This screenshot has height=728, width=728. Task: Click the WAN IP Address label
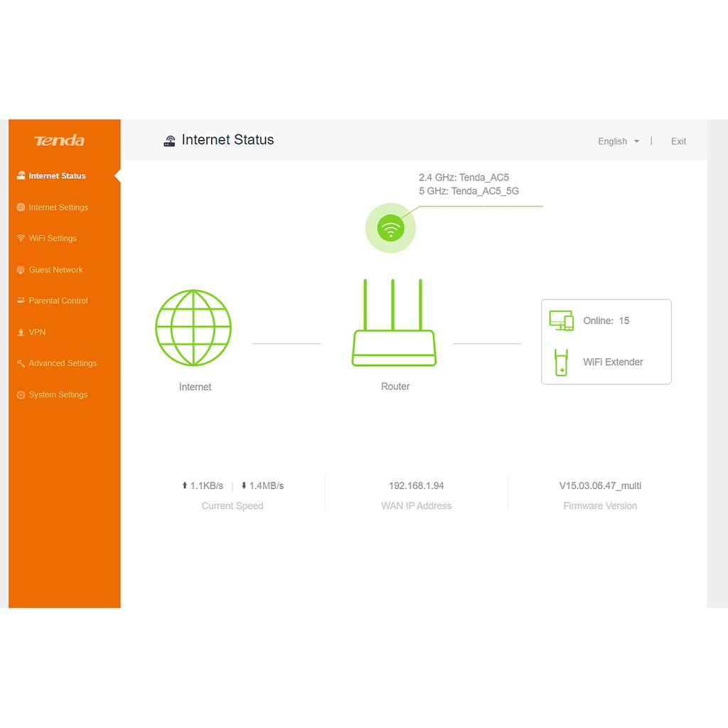(x=416, y=505)
